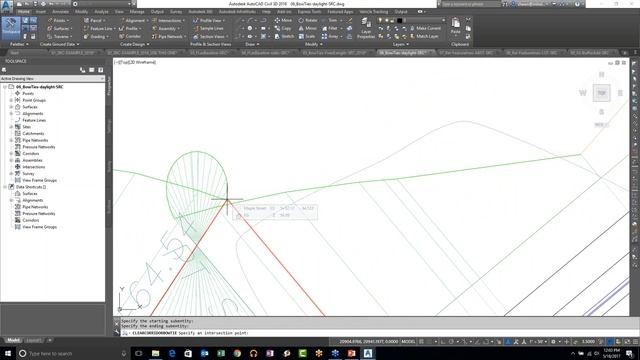Click the Parcel tool in ribbon
The height and width of the screenshot is (360, 640).
tap(95, 20)
